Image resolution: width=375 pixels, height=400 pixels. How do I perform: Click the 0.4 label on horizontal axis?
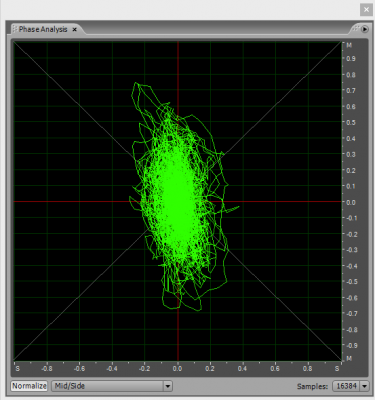click(x=242, y=369)
